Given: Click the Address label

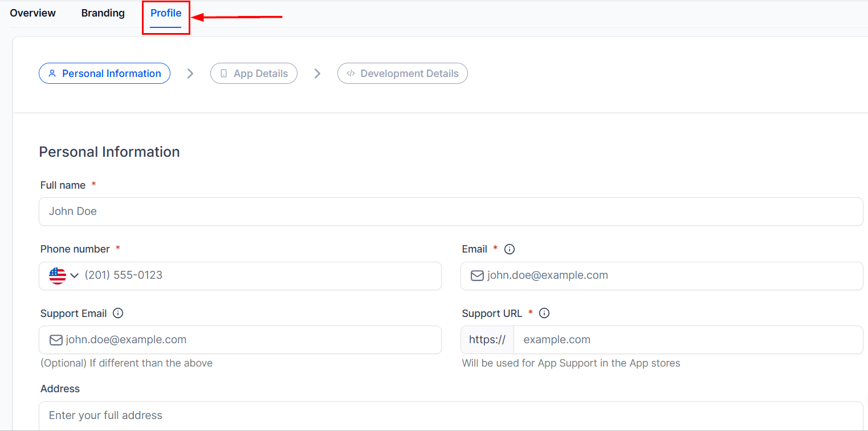Looking at the screenshot, I should (x=60, y=389).
